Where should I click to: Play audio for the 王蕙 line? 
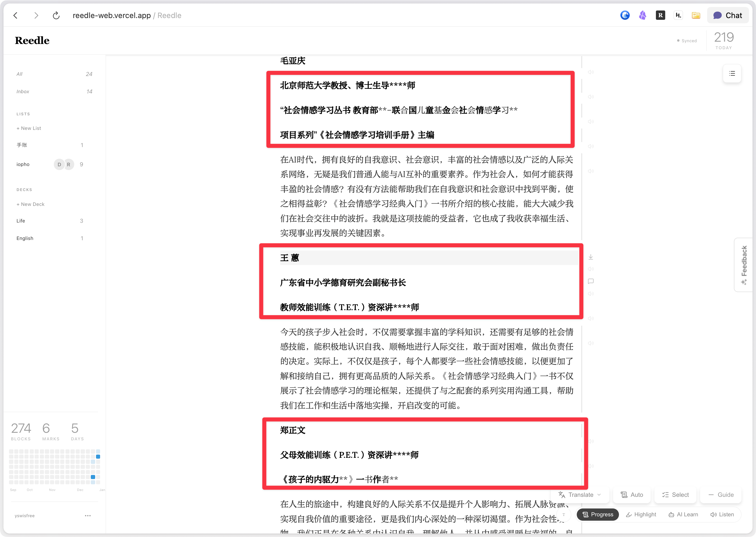pos(591,269)
